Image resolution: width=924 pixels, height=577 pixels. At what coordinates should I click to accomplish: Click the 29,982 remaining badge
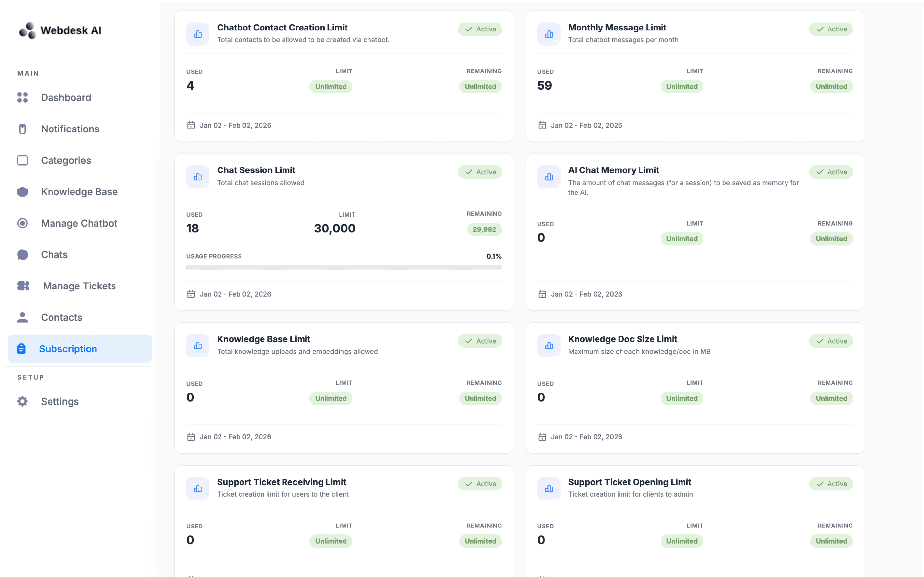(x=484, y=229)
